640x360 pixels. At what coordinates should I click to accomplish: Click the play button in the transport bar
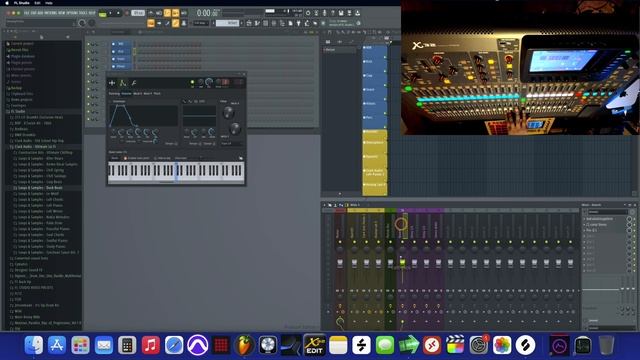pos(111,13)
